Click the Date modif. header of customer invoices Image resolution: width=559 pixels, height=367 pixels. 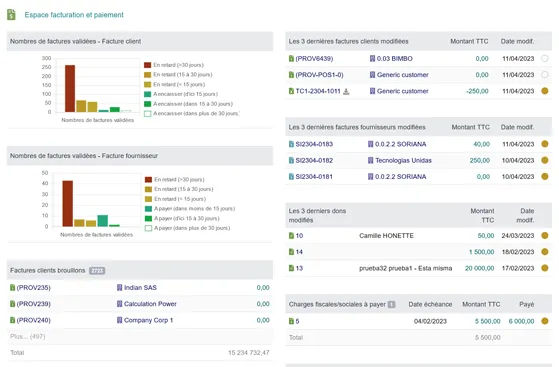[517, 41]
